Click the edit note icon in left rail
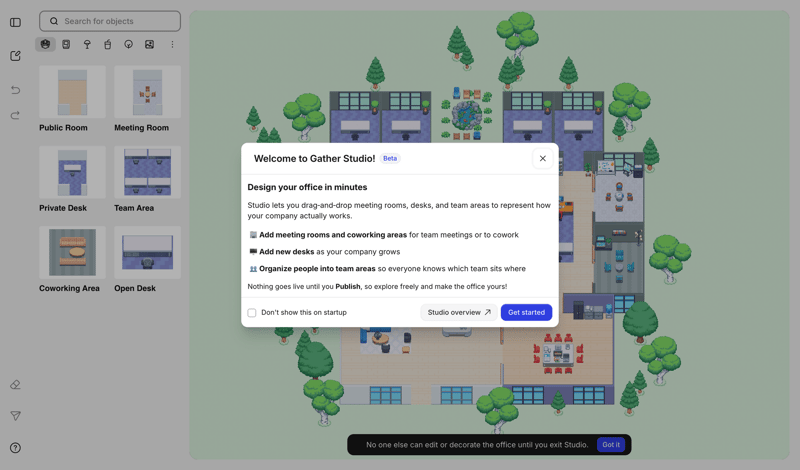 (15, 56)
